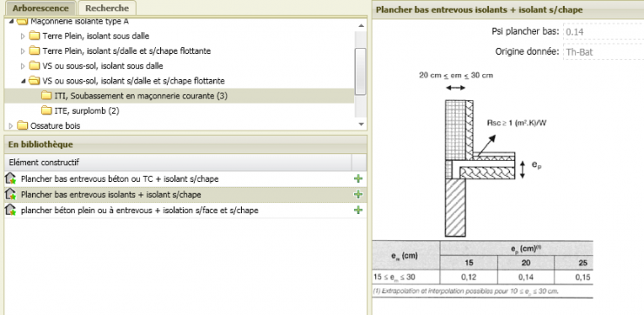Expand the 'Ossature bois' tree node
Viewport: 644px width, 315px height.
pos(11,125)
